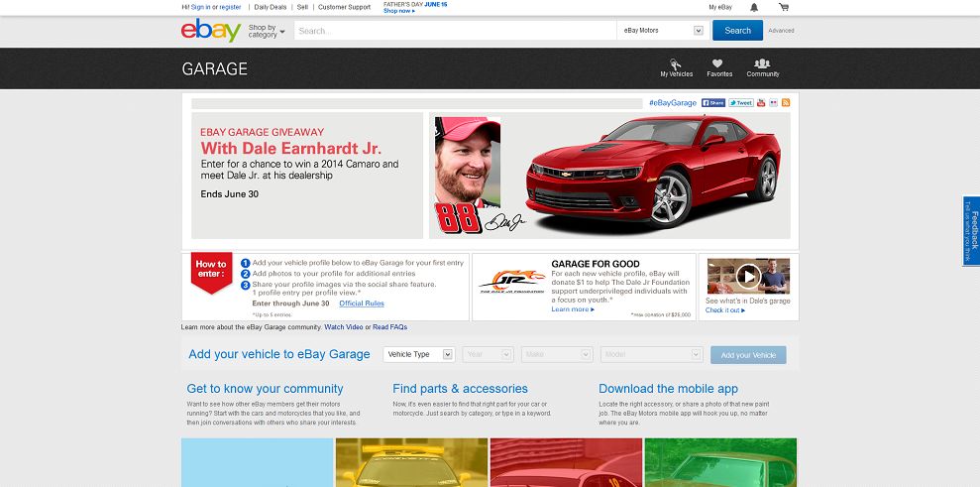
Task: Open Sell in the top bar
Action: 302,8
